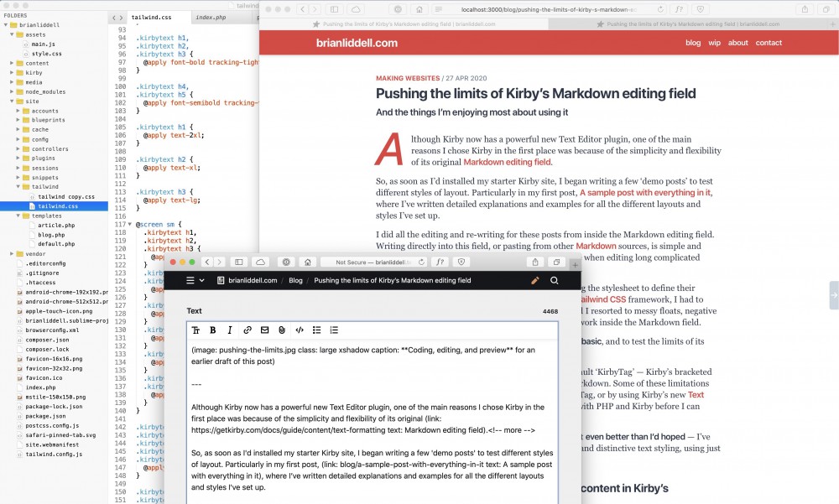The image size is (839, 504).
Task: Apply italic formatting in Kirby's text toolbar
Action: click(230, 330)
